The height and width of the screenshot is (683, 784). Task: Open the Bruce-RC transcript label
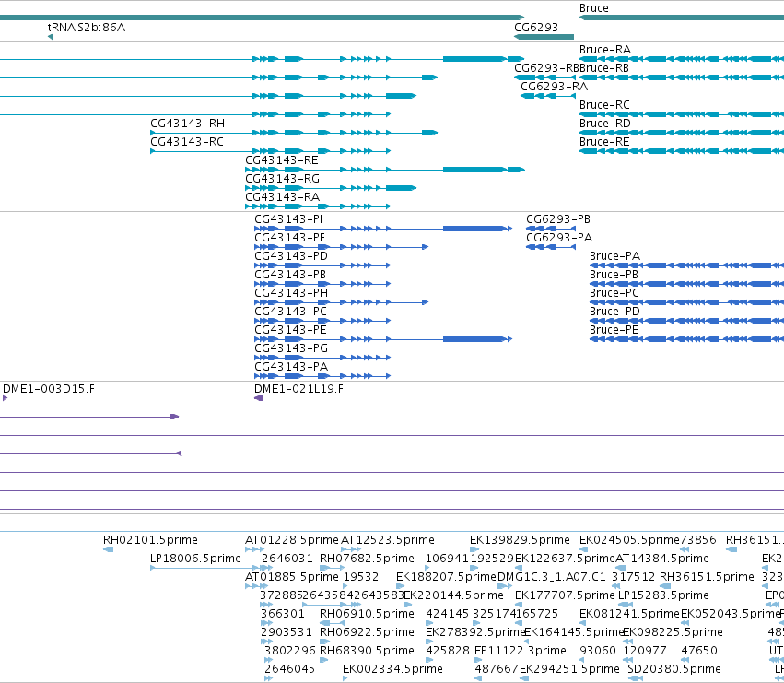tap(604, 105)
